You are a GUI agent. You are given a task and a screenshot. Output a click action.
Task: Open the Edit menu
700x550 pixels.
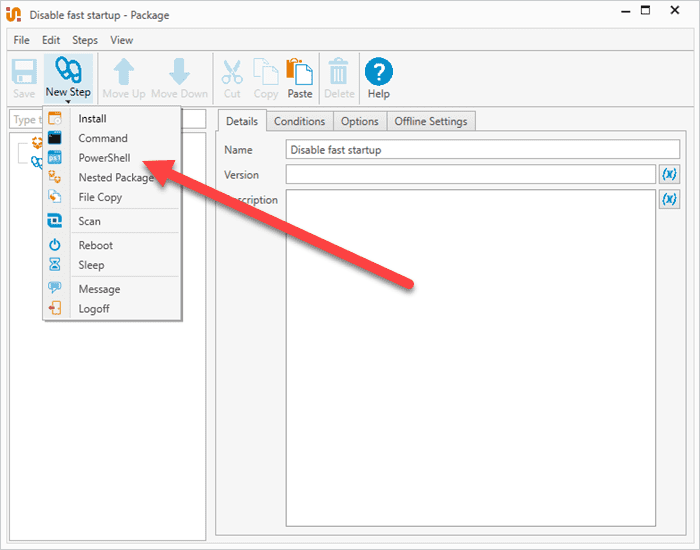(x=51, y=40)
